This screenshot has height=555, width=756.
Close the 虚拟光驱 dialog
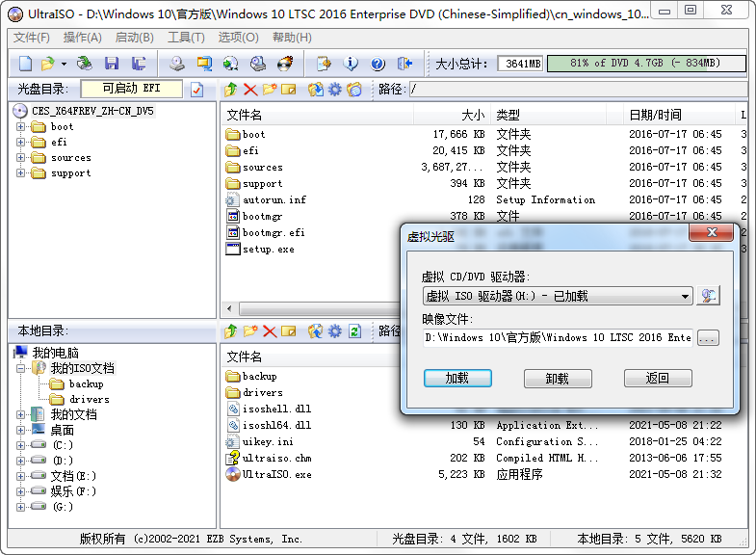(712, 232)
